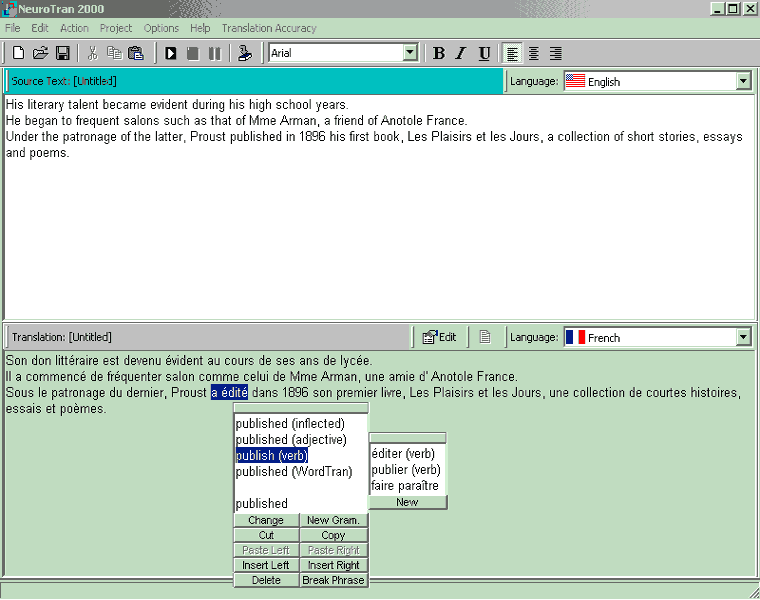
Task: Click the Pause translation icon
Action: 215,53
